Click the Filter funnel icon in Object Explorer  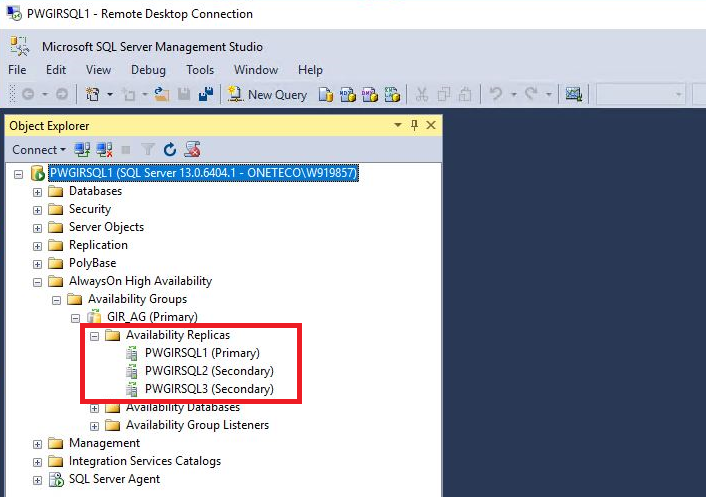(x=148, y=149)
